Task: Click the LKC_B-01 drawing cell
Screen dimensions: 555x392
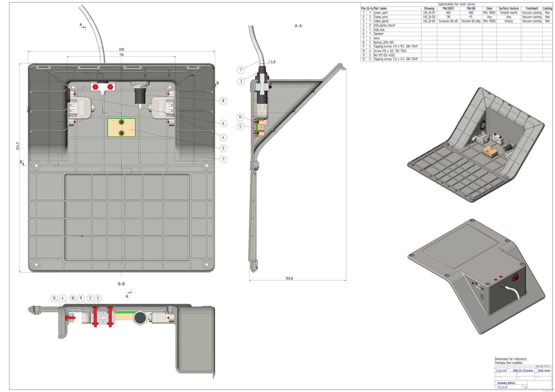Action: click(x=429, y=13)
